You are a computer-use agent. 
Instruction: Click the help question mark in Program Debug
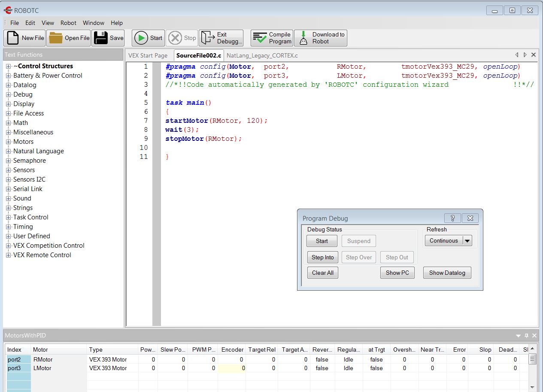pyautogui.click(x=452, y=218)
